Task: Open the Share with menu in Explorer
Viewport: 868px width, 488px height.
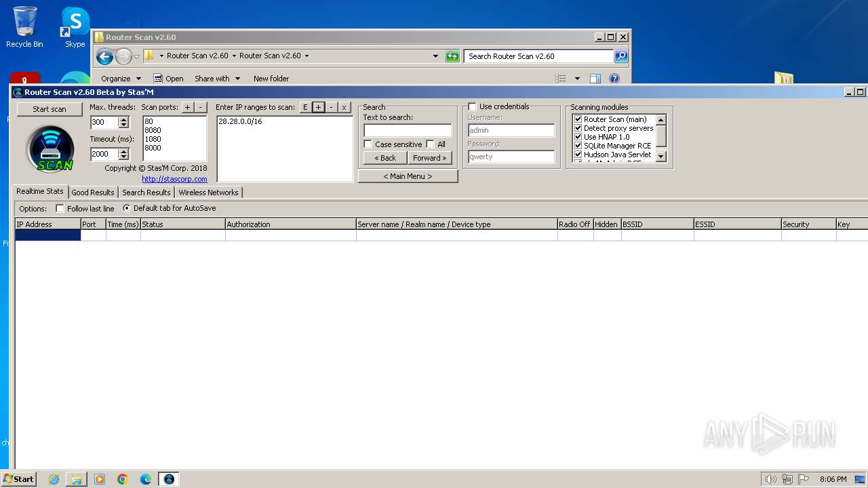Action: pyautogui.click(x=217, y=79)
